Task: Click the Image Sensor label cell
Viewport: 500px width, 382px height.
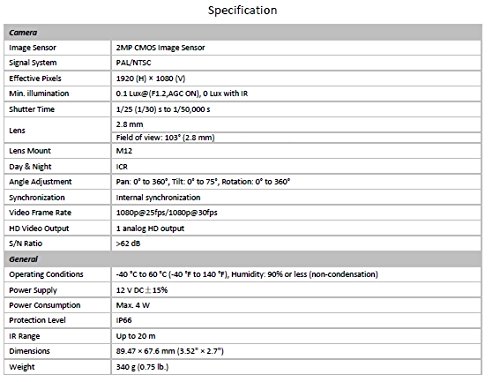Action: click(x=57, y=48)
